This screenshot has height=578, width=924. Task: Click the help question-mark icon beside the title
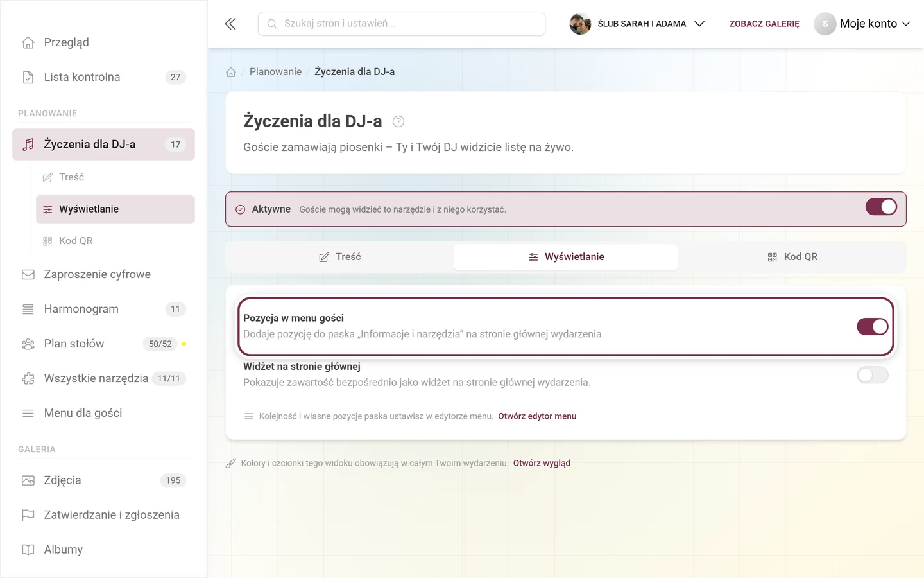tap(398, 121)
